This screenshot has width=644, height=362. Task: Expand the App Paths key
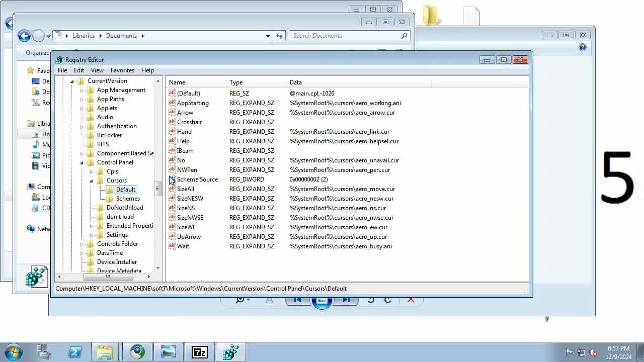tap(82, 100)
